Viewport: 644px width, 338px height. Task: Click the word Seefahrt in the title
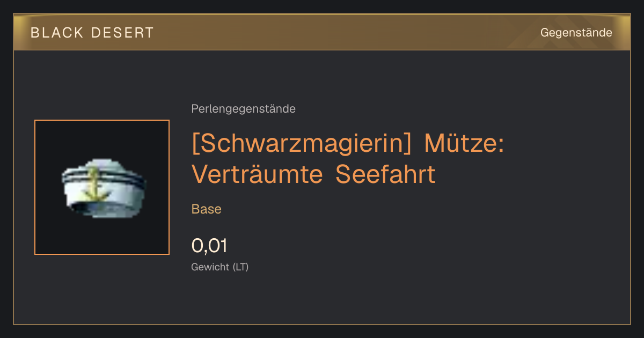tap(386, 174)
